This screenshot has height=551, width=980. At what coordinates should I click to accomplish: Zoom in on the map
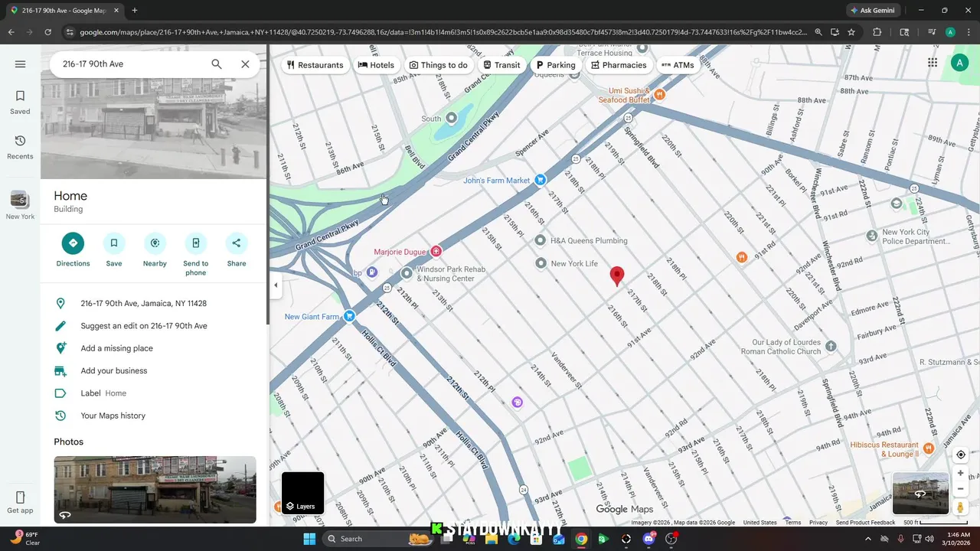(x=961, y=473)
